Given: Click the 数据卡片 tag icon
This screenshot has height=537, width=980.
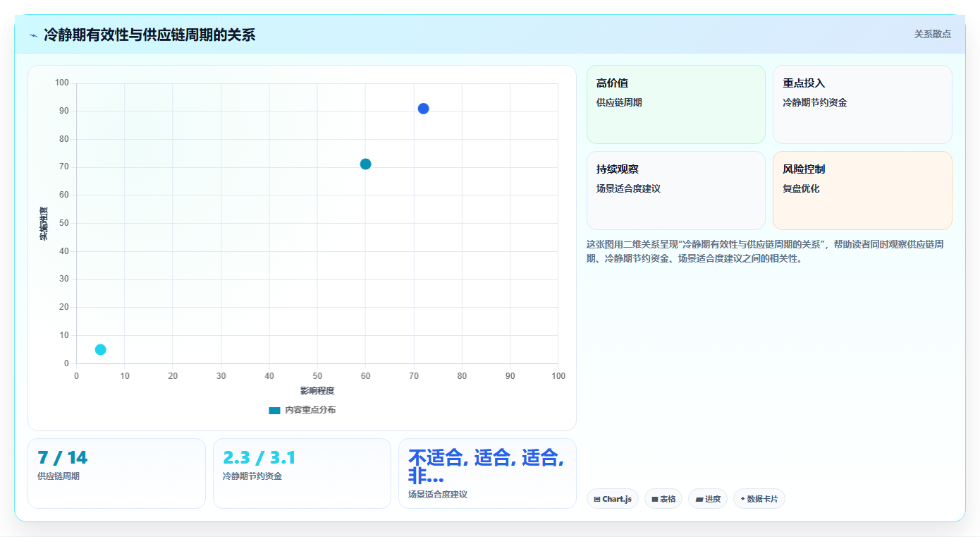Looking at the screenshot, I should pyautogui.click(x=742, y=499).
